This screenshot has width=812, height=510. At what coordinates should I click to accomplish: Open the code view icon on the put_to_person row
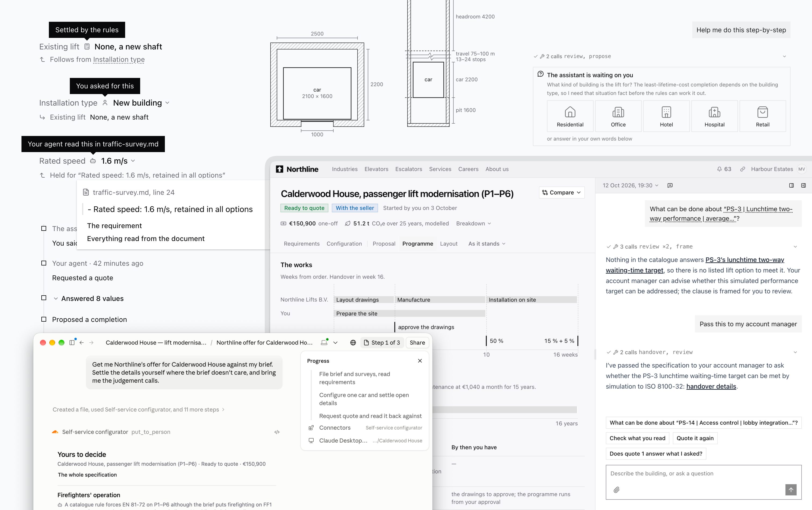(x=277, y=432)
